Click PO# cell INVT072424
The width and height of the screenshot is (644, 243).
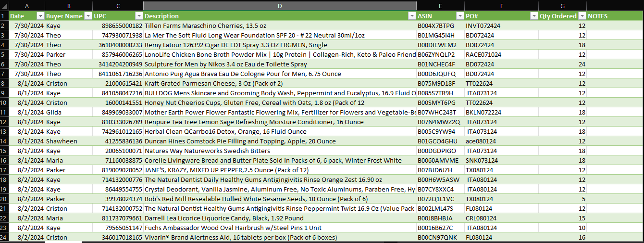coord(501,26)
